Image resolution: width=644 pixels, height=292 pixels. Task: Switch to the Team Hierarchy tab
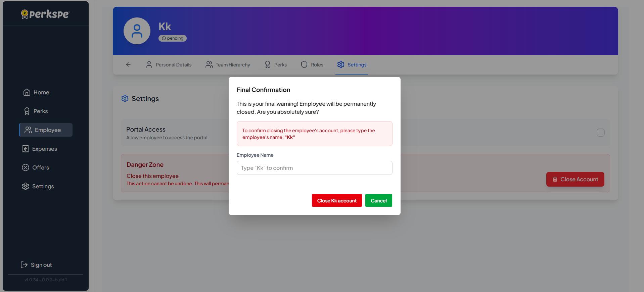click(228, 65)
